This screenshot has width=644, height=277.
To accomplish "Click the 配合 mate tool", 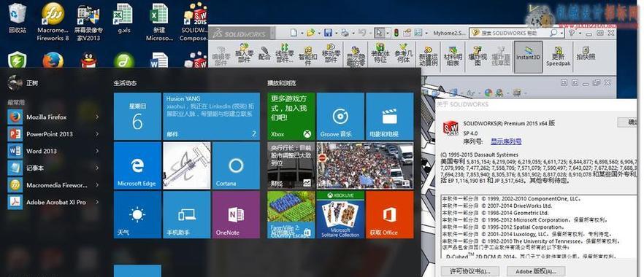I will coord(264,54).
